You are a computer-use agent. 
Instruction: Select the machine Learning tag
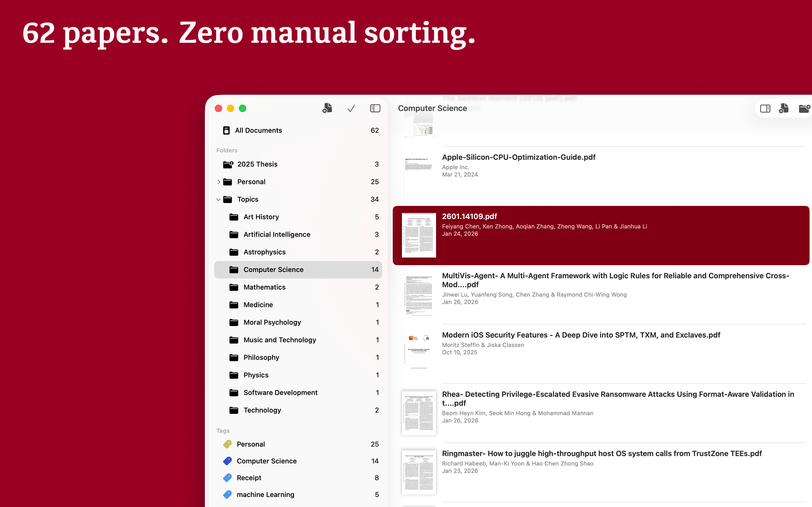click(x=265, y=494)
